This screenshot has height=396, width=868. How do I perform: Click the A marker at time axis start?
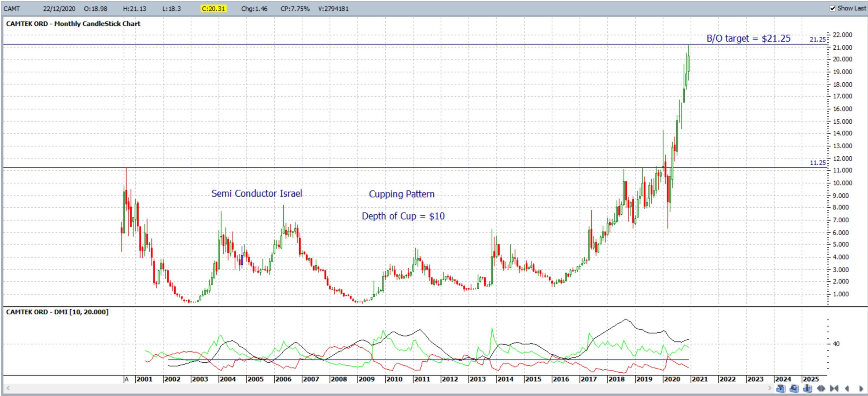(127, 379)
